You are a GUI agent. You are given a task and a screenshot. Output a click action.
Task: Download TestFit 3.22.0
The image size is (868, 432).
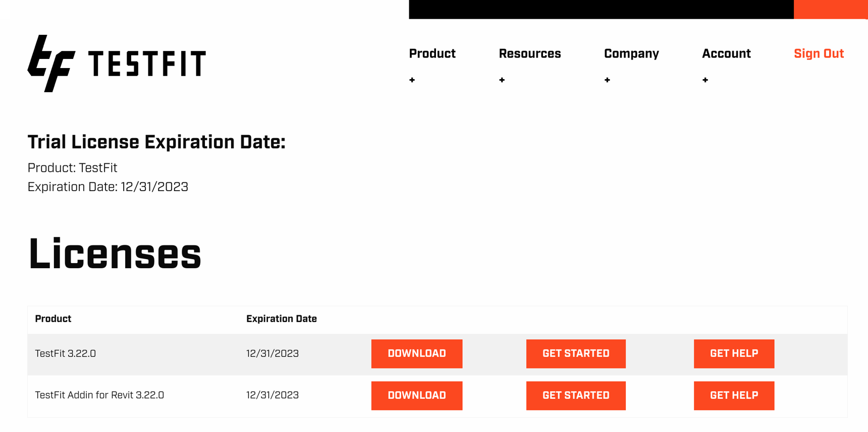417,353
